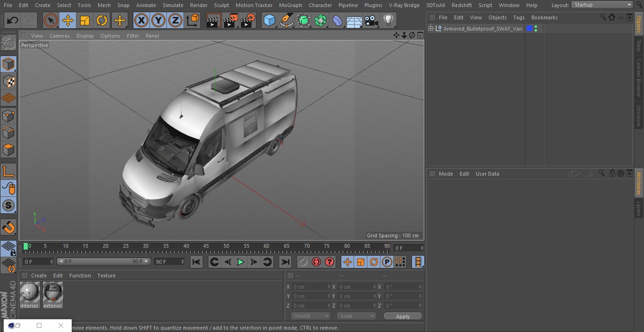Add a Cube primitive object
The image size is (644, 332).
[x=269, y=21]
